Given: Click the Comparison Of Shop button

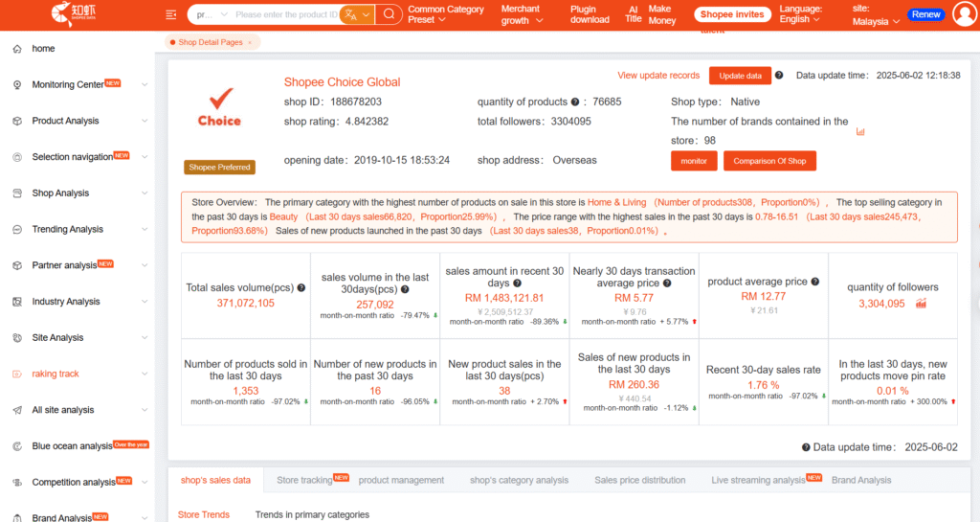Looking at the screenshot, I should point(769,161).
